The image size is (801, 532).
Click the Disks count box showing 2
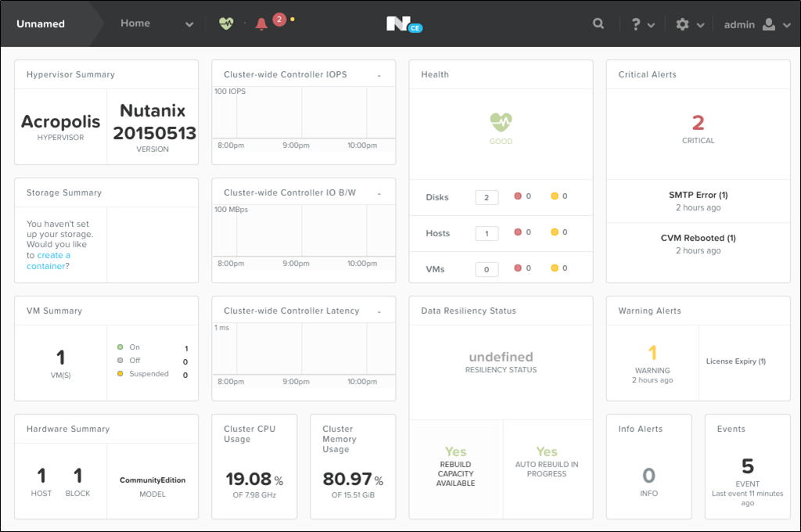pyautogui.click(x=487, y=197)
